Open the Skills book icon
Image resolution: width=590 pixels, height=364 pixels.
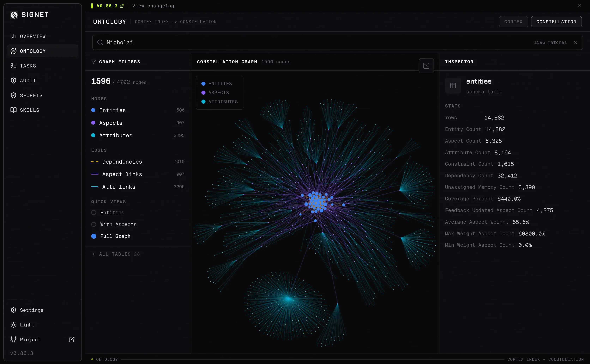click(13, 110)
